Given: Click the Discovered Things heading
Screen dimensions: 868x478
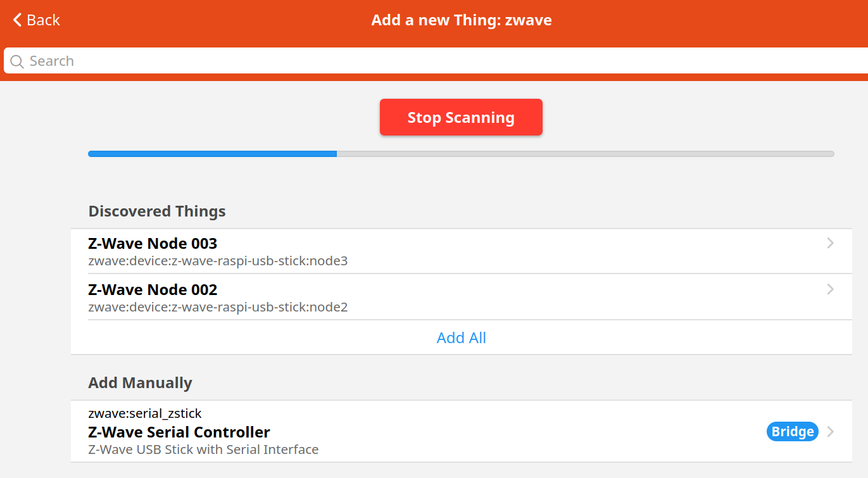Looking at the screenshot, I should [x=157, y=211].
